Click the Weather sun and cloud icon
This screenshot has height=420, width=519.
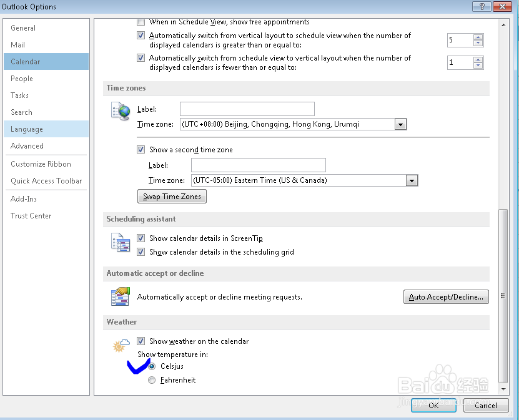pos(121,346)
